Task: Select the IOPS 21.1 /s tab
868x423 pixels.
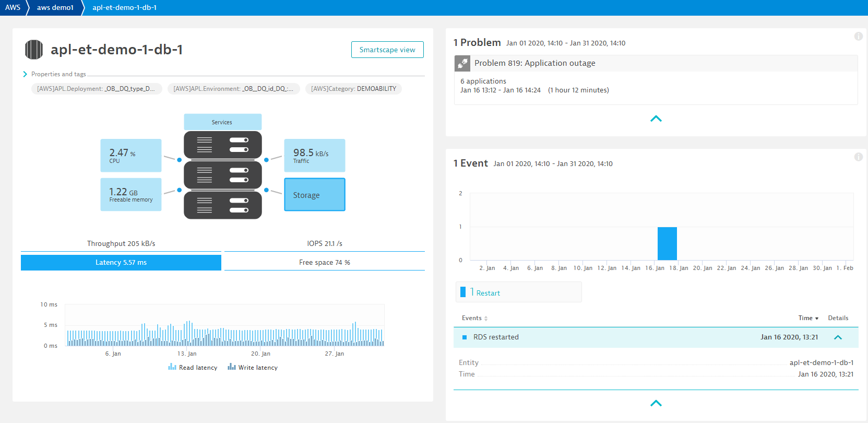Action: coord(325,243)
